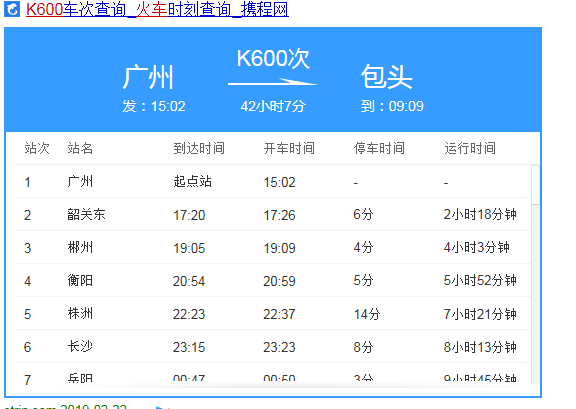Select the 长沙 station row
Viewport: 576px width, 409px height.
[272, 347]
